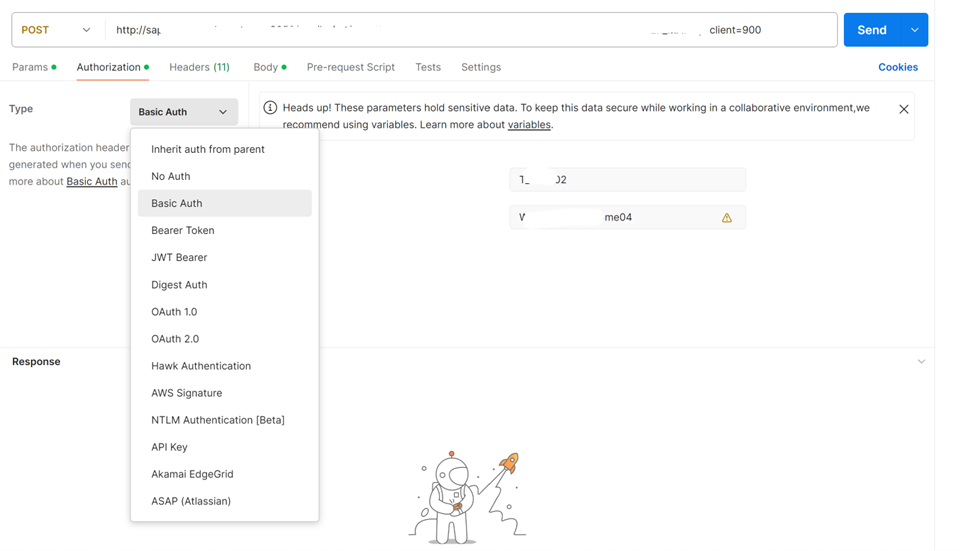Click the Username input field
Viewport: 975px width, 551px height.
[627, 180]
